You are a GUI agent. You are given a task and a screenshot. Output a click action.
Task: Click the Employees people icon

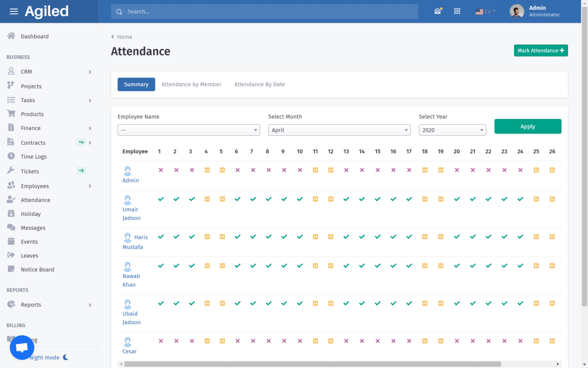[x=11, y=185]
